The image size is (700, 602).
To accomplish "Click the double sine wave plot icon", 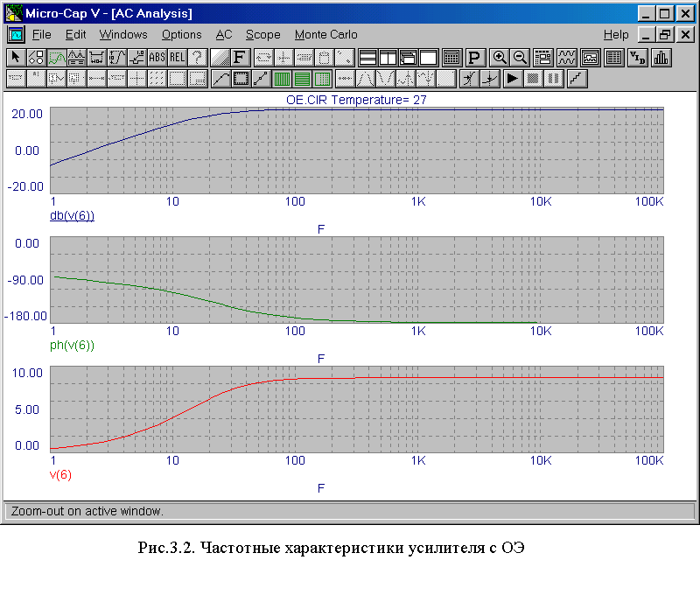I will coord(566,58).
